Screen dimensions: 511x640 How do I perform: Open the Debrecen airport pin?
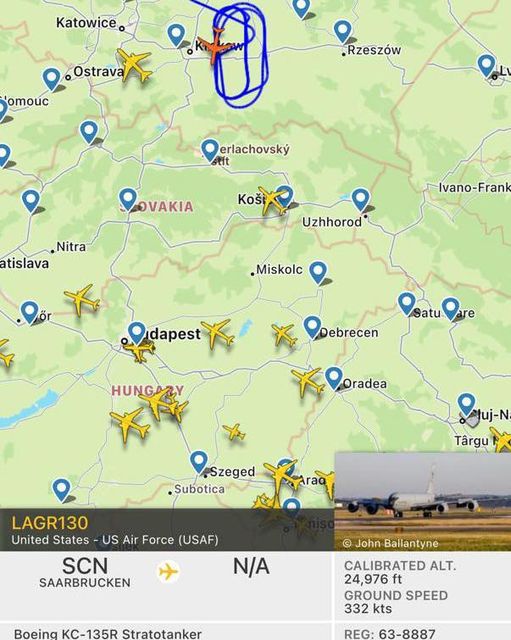pos(312,327)
